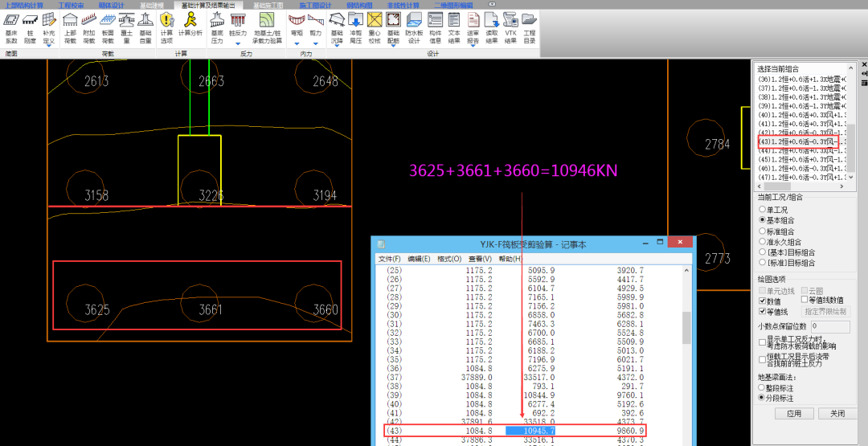The width and height of the screenshot is (868, 446).
Task: Expand the 基础配筋 dropdown arrow
Action: [394, 47]
